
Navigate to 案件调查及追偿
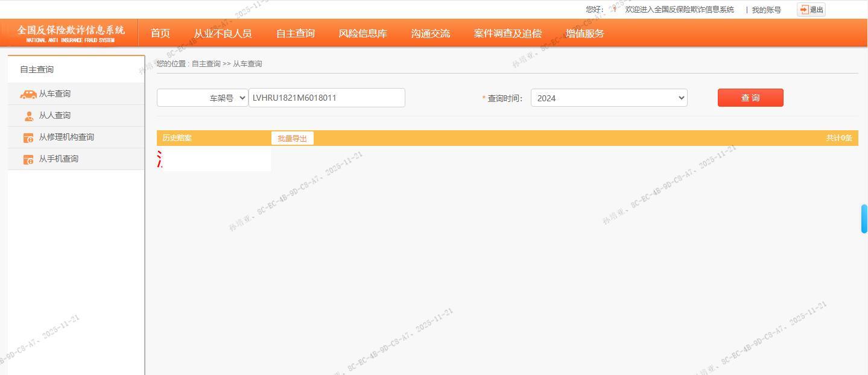(x=507, y=33)
